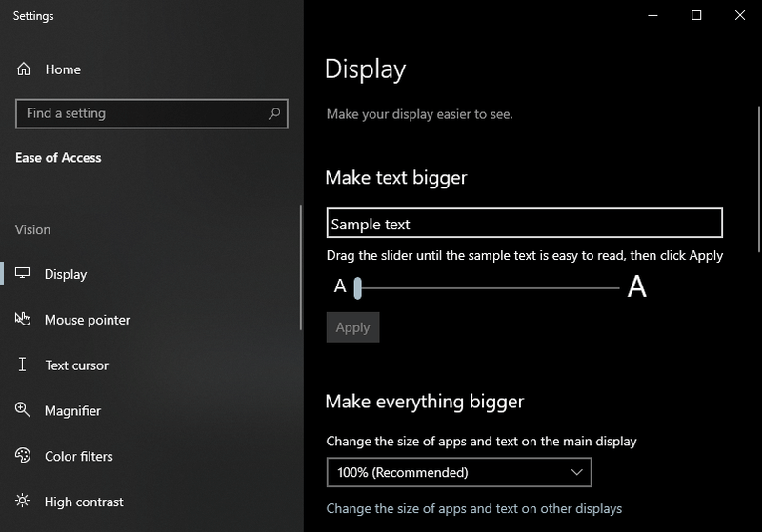
Task: Select Display in the Vision section
Action: [x=150, y=274]
